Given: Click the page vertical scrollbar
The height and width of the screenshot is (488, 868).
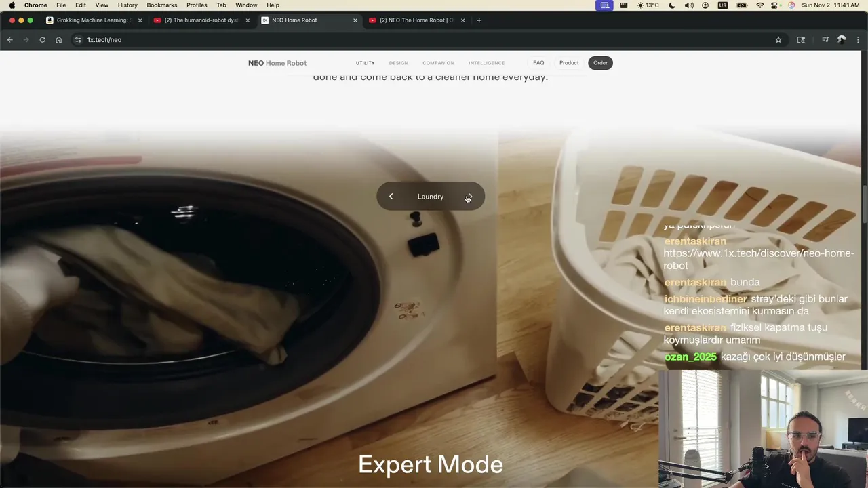Looking at the screenshot, I should [865, 203].
